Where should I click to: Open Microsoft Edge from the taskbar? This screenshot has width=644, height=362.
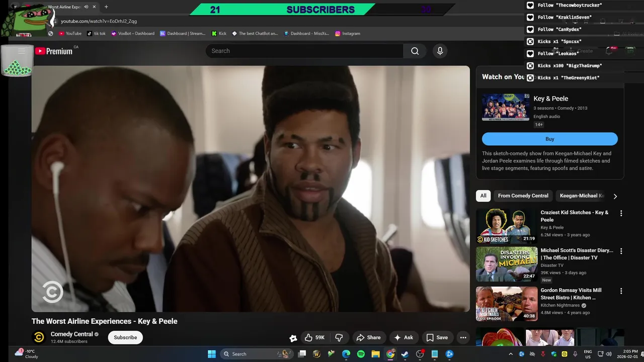pyautogui.click(x=346, y=354)
